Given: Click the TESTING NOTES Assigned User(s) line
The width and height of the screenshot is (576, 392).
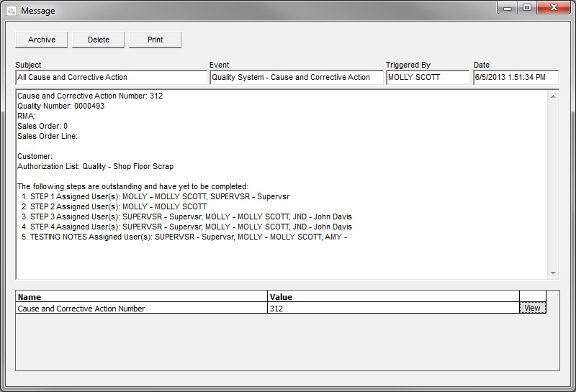Looking at the screenshot, I should click(184, 237).
